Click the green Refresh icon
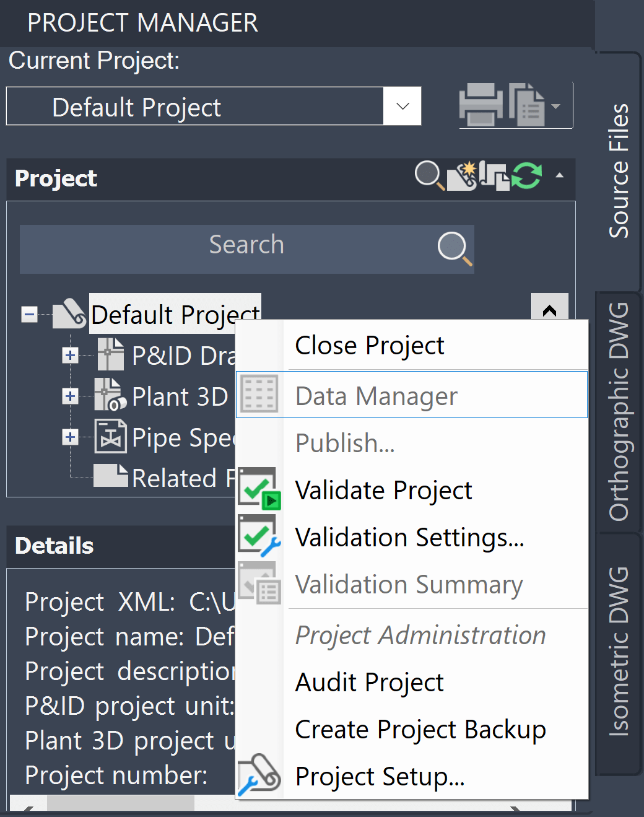The height and width of the screenshot is (817, 644). (x=527, y=176)
